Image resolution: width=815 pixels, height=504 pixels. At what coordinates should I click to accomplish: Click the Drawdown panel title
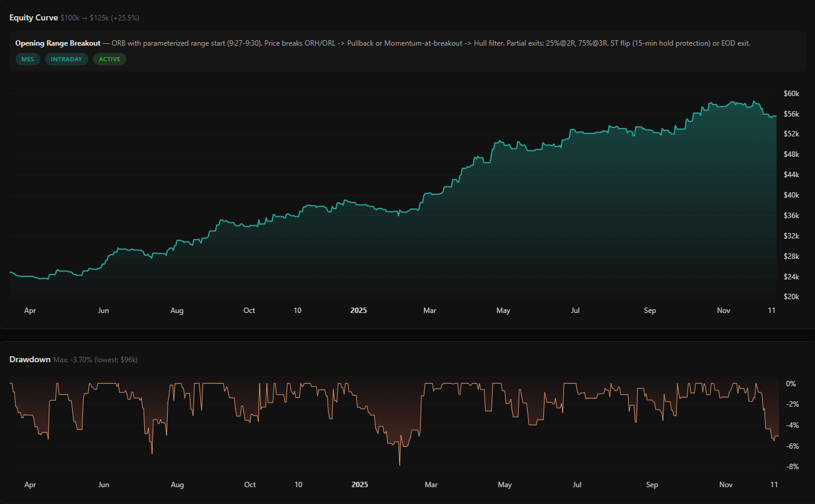pos(29,359)
